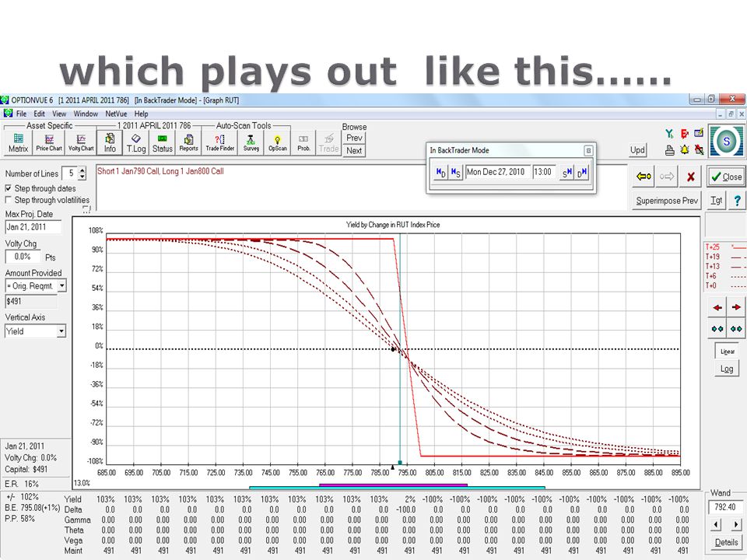Viewport: 747px width, 560px height.
Task: Open the Vertical Axis Yield dropdown
Action: (x=61, y=331)
